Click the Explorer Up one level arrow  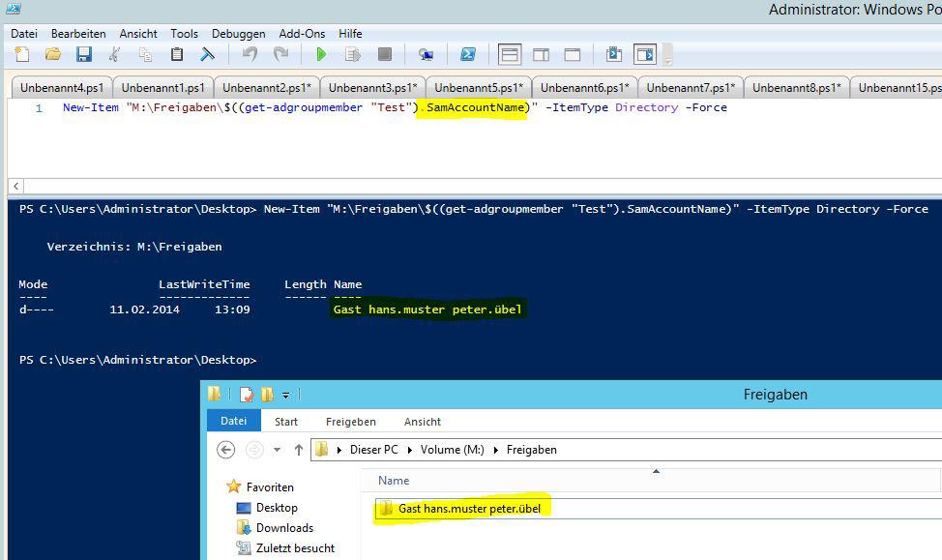tap(299, 450)
